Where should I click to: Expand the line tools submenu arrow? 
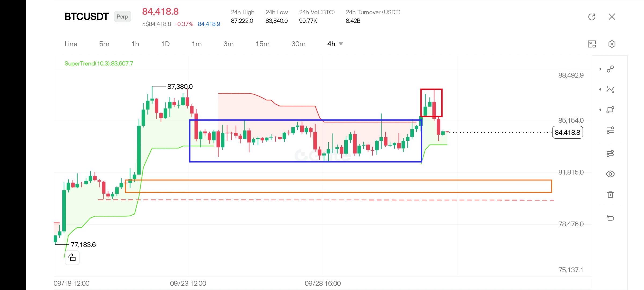600,69
